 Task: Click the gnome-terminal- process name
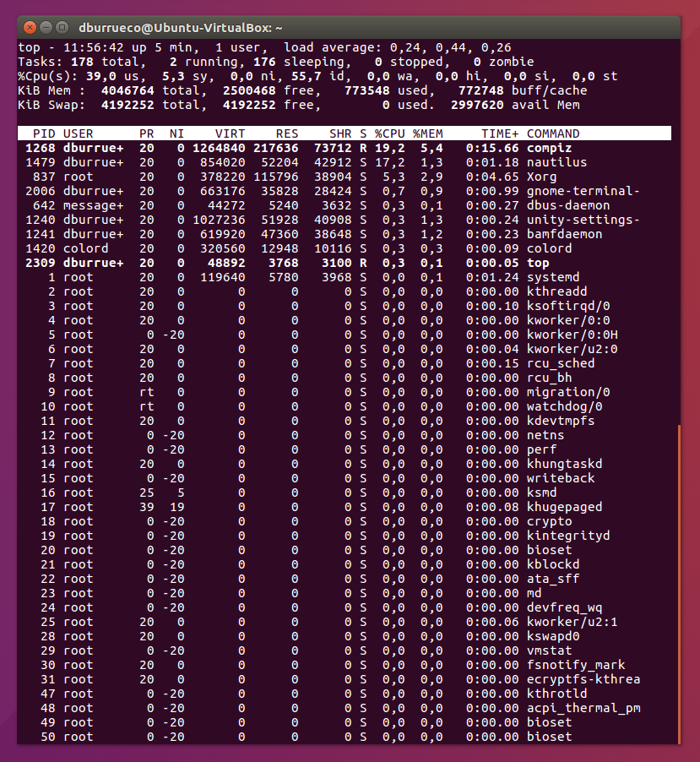tap(583, 191)
